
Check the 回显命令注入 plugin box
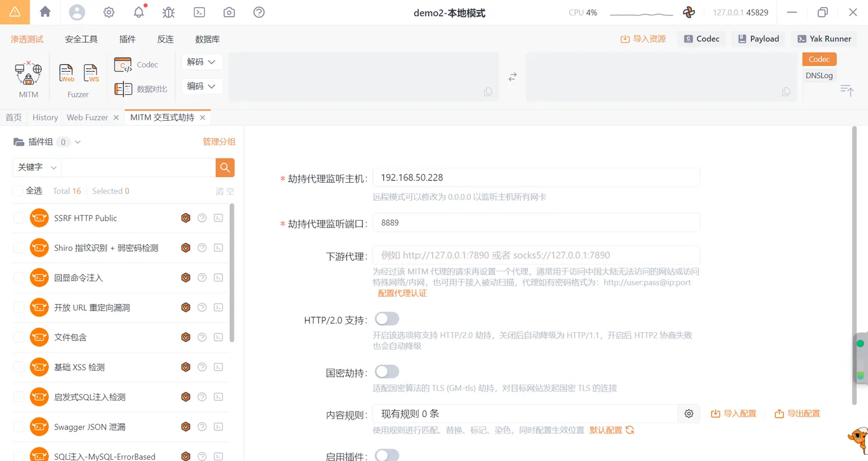19,278
